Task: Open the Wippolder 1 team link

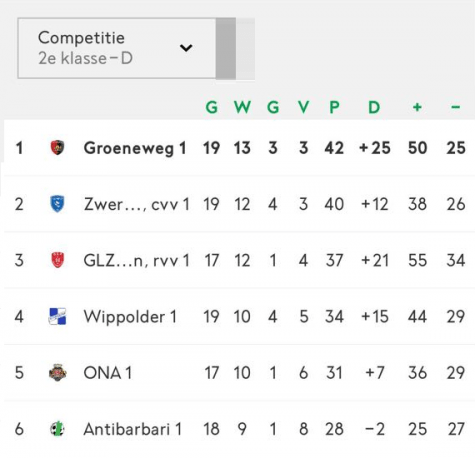Action: click(130, 317)
